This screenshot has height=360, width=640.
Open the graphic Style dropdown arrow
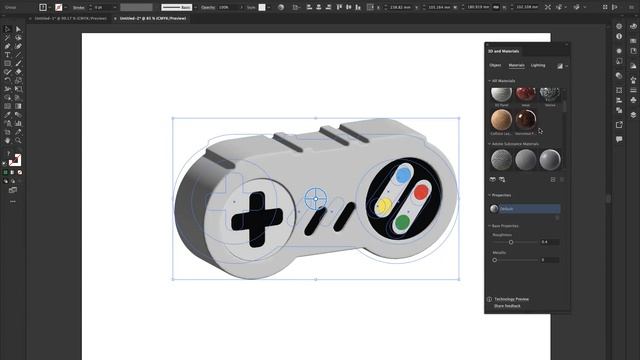tap(269, 7)
